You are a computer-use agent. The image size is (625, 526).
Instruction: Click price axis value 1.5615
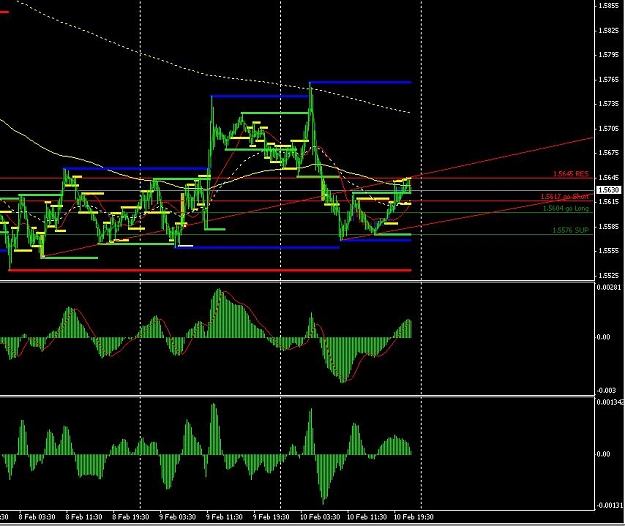(609, 202)
